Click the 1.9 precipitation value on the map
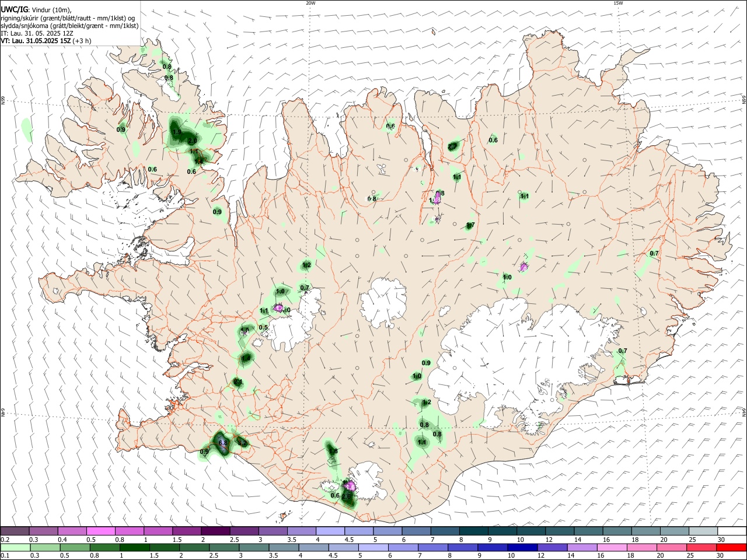747x560 pixels. pyautogui.click(x=177, y=132)
